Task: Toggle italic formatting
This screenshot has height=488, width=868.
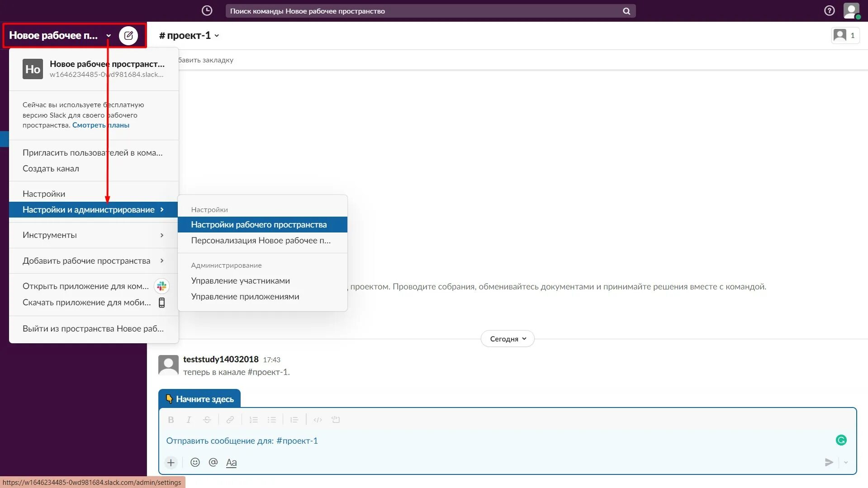Action: click(189, 420)
